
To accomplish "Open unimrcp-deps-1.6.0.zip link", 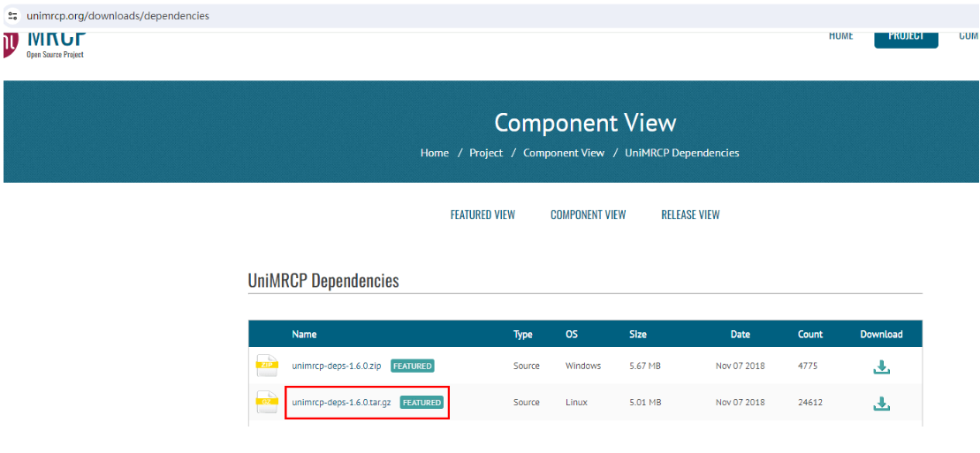I will [337, 366].
